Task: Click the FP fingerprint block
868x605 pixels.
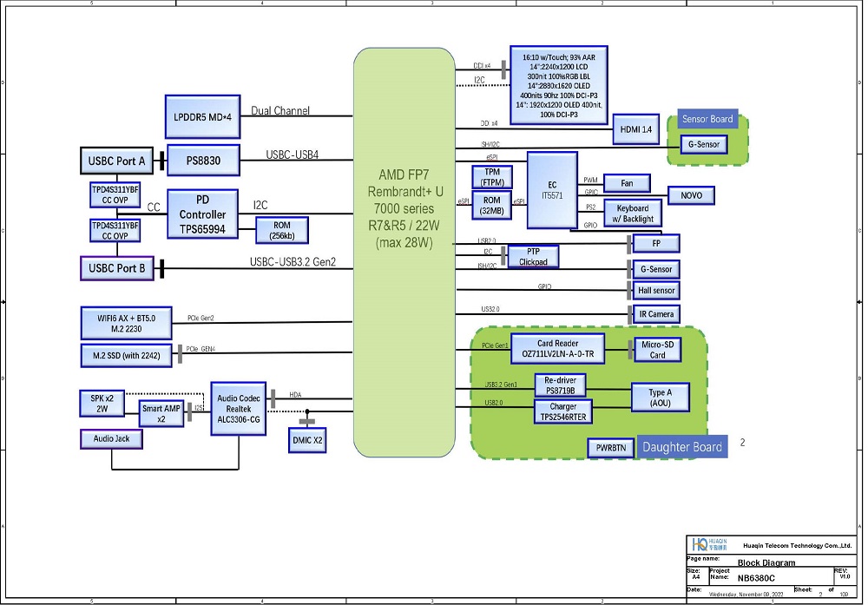Action: pyautogui.click(x=656, y=244)
